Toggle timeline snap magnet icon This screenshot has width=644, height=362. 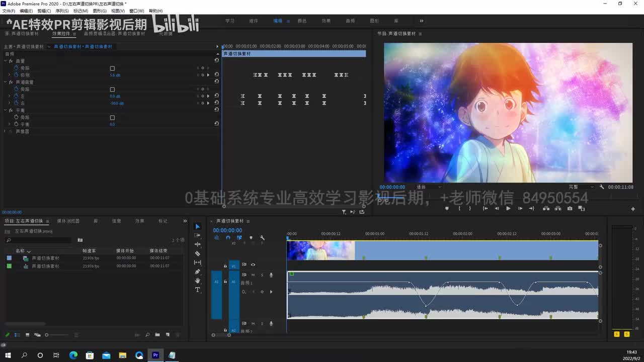point(228,238)
